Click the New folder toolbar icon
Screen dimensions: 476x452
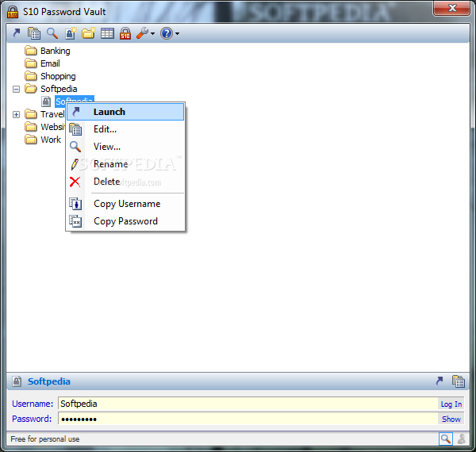click(x=89, y=33)
